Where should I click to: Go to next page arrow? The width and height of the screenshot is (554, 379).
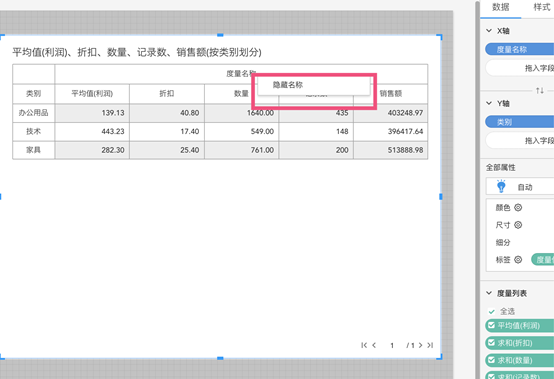[x=420, y=345]
